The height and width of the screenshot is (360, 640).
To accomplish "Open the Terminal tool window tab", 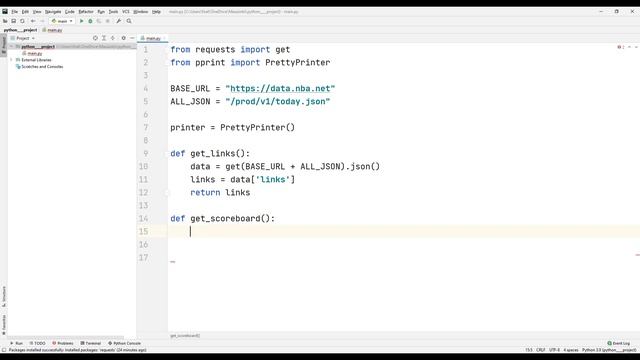I will 91,343.
